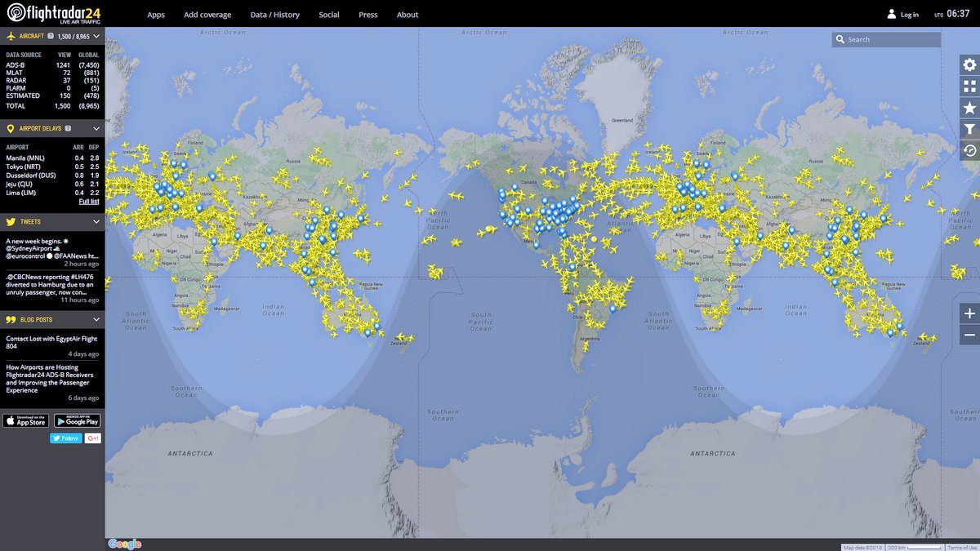Screen dimensions: 980x551
Task: Click the Search input field
Action: [887, 39]
